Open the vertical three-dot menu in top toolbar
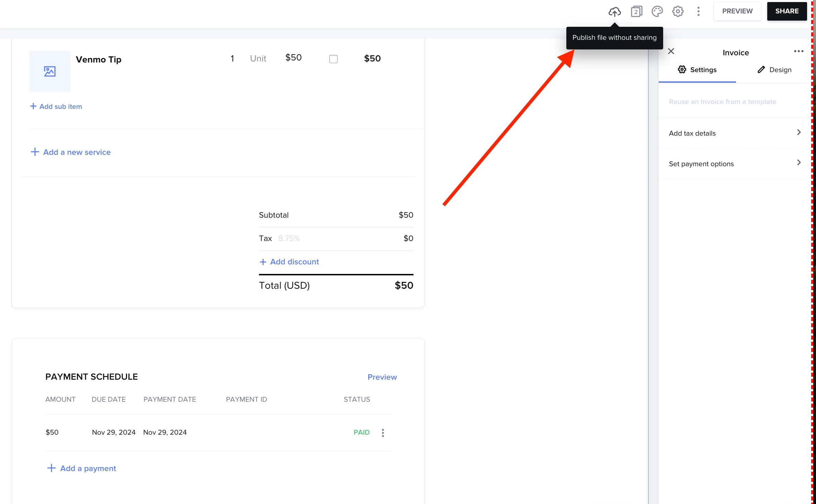 (698, 12)
